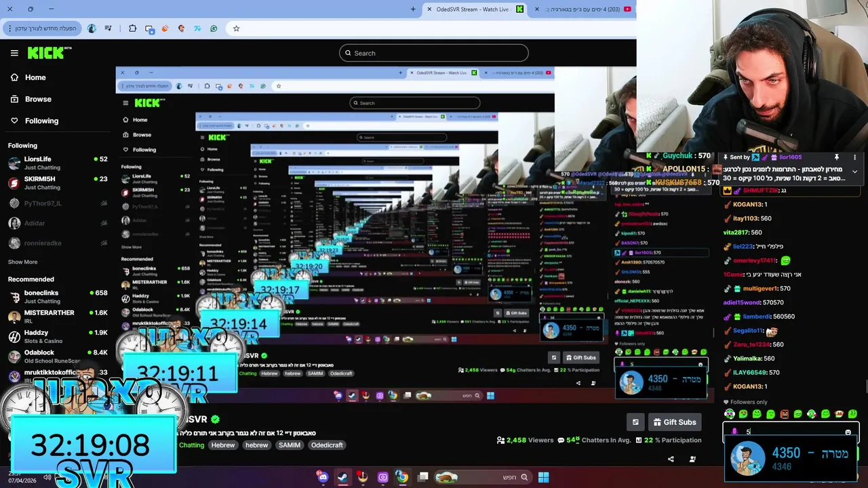Close the OdedSVR Stream tab

[429, 9]
